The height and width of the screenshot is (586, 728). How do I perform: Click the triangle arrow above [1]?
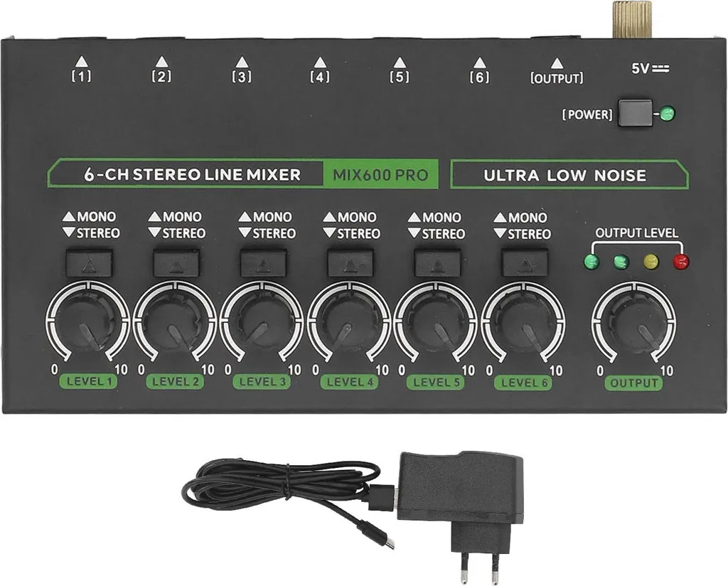point(82,61)
